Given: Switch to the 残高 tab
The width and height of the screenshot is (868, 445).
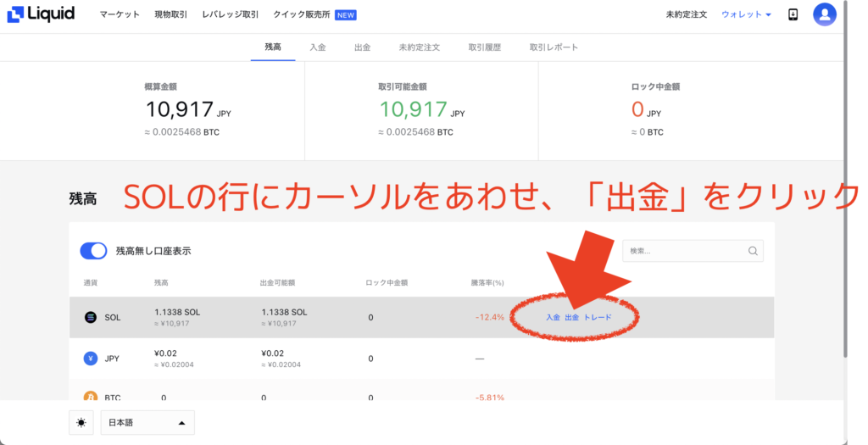Looking at the screenshot, I should point(273,47).
